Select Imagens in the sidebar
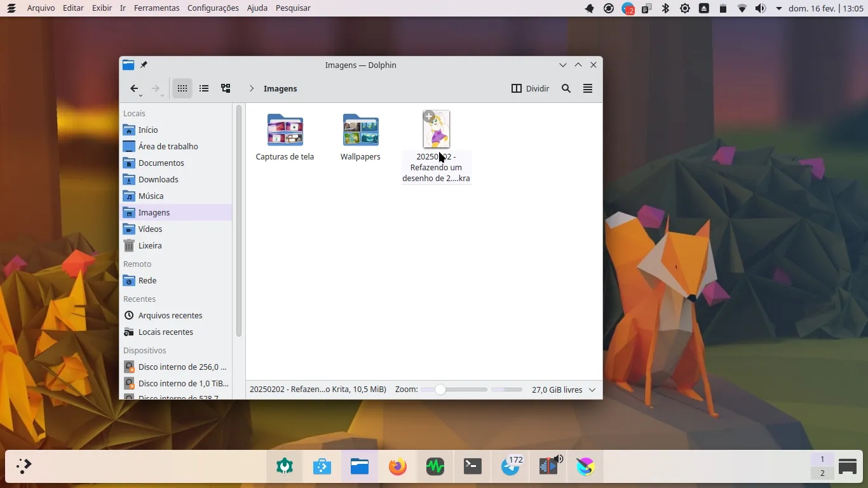868x488 pixels. coord(176,212)
